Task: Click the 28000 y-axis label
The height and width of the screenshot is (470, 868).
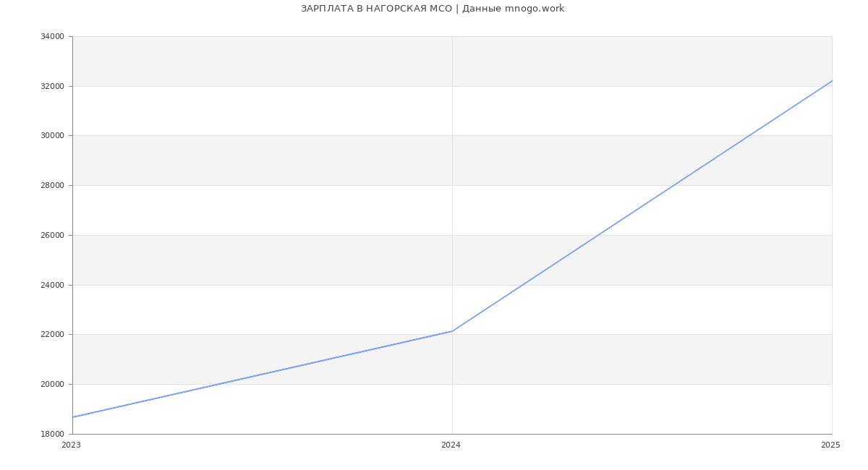Action: click(52, 186)
